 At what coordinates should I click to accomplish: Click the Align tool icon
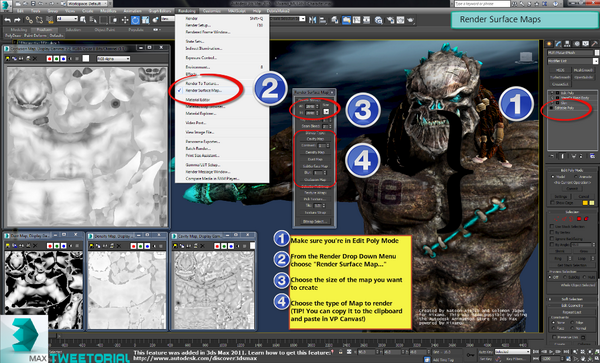pyautogui.click(x=323, y=20)
